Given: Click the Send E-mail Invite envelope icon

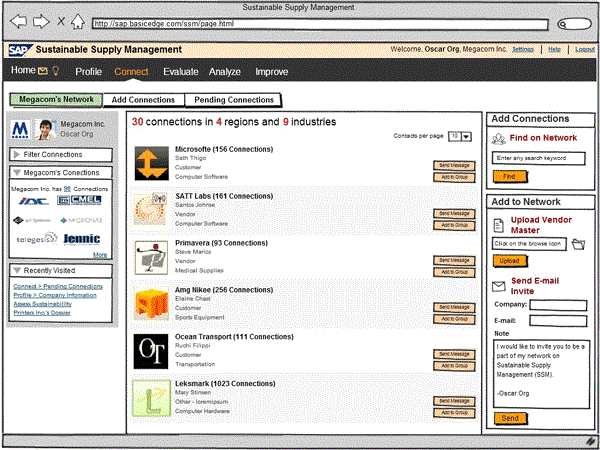Looking at the screenshot, I should click(499, 286).
